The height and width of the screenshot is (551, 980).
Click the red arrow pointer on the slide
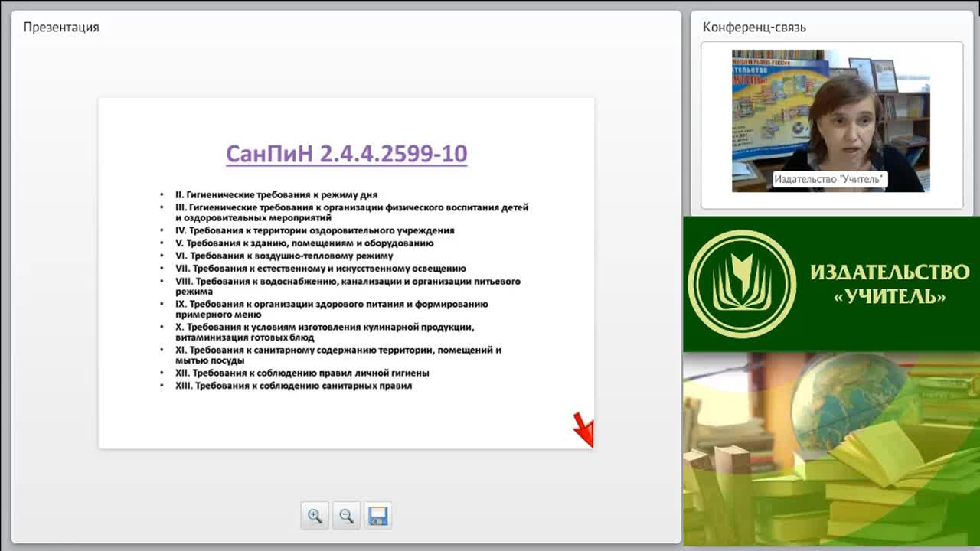coord(584,429)
